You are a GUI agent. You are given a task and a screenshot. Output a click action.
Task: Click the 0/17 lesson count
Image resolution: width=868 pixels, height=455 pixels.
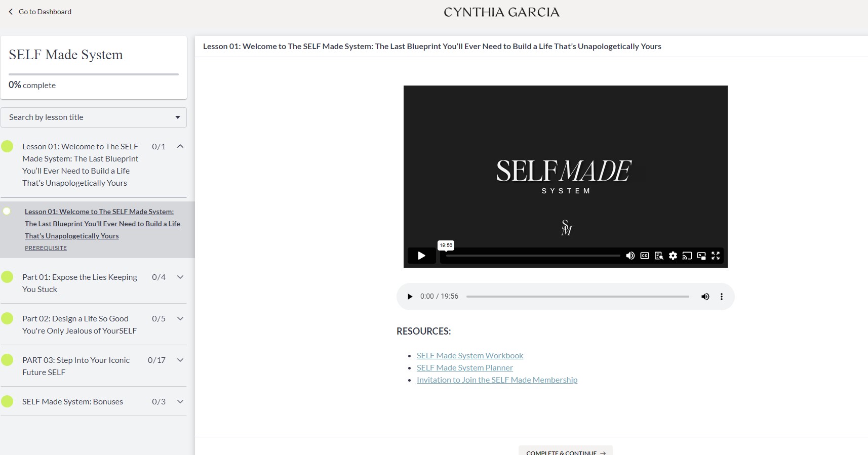(x=156, y=360)
